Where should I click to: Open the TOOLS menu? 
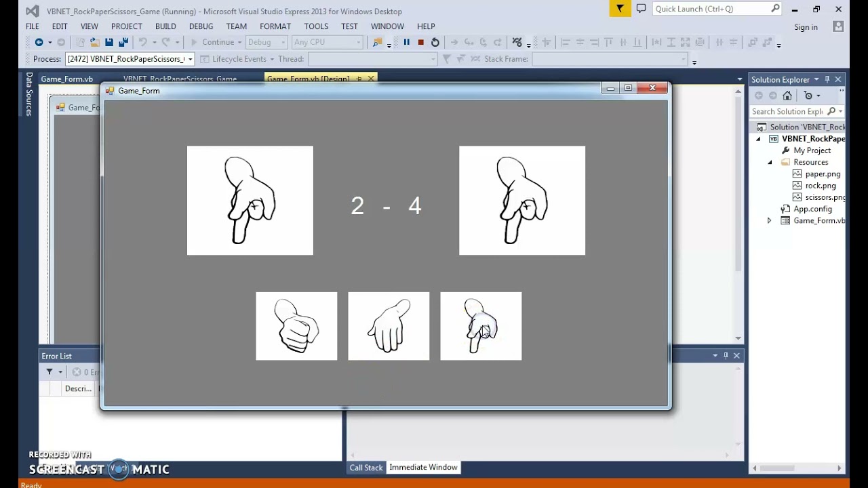point(316,26)
